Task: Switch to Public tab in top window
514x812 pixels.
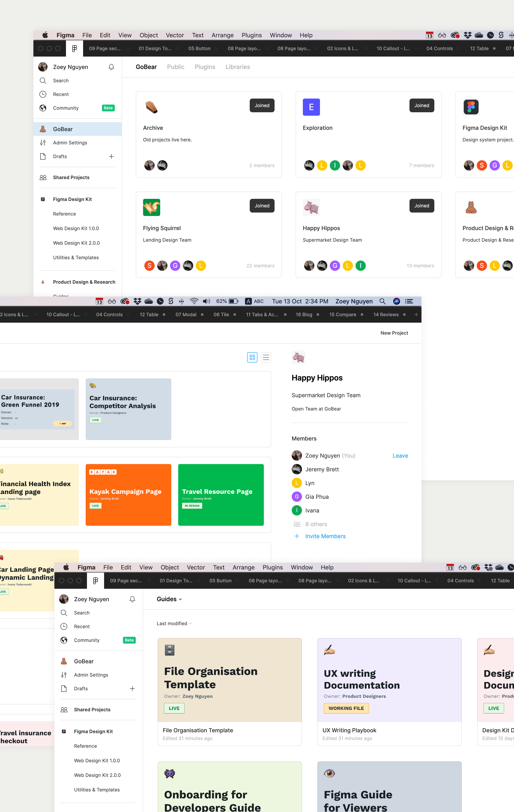Action: point(176,67)
